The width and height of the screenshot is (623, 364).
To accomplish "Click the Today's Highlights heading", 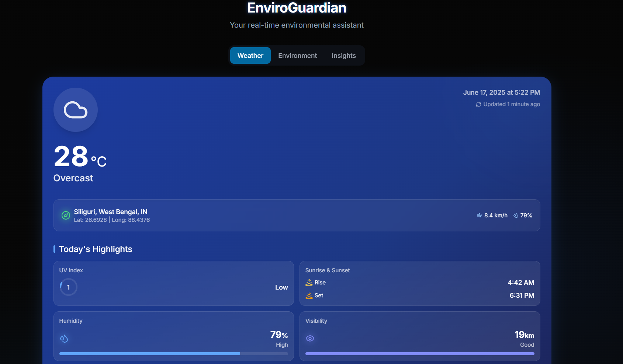I will coord(96,249).
